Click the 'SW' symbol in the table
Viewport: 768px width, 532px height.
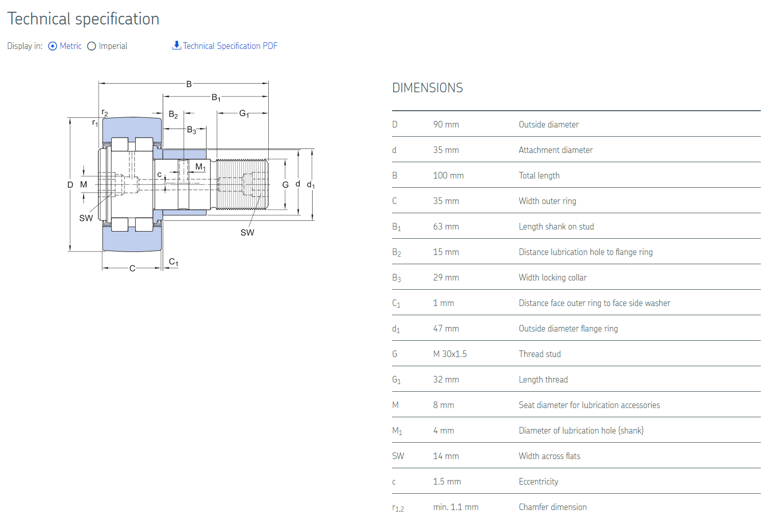pos(398,456)
